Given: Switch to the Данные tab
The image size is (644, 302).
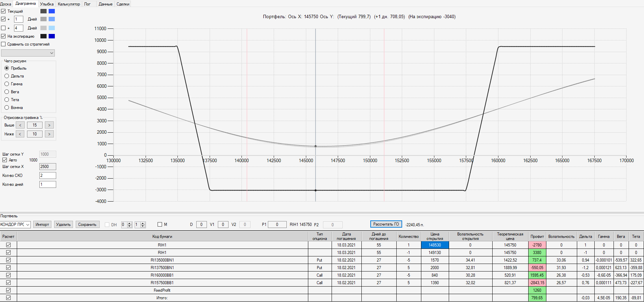Looking at the screenshot, I should point(106,4).
